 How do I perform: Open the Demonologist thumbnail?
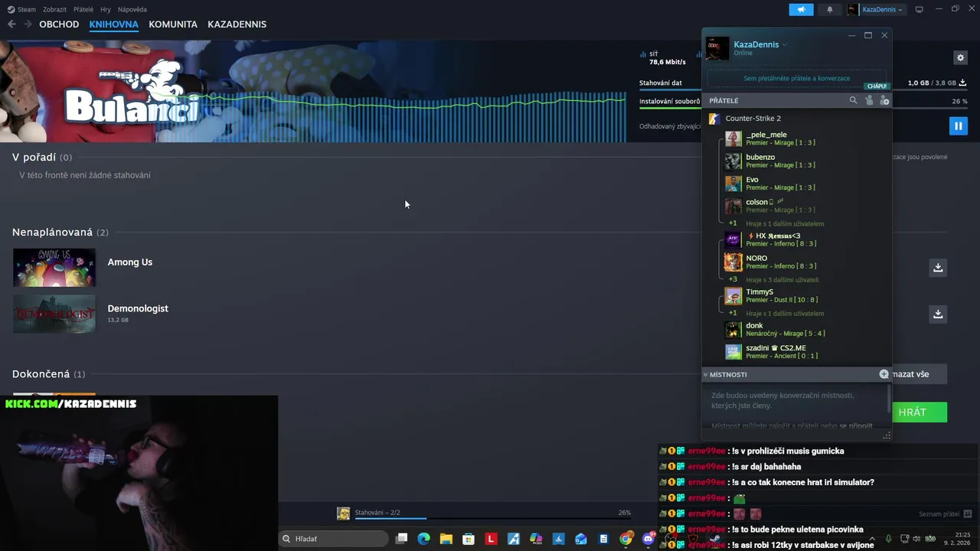54,314
